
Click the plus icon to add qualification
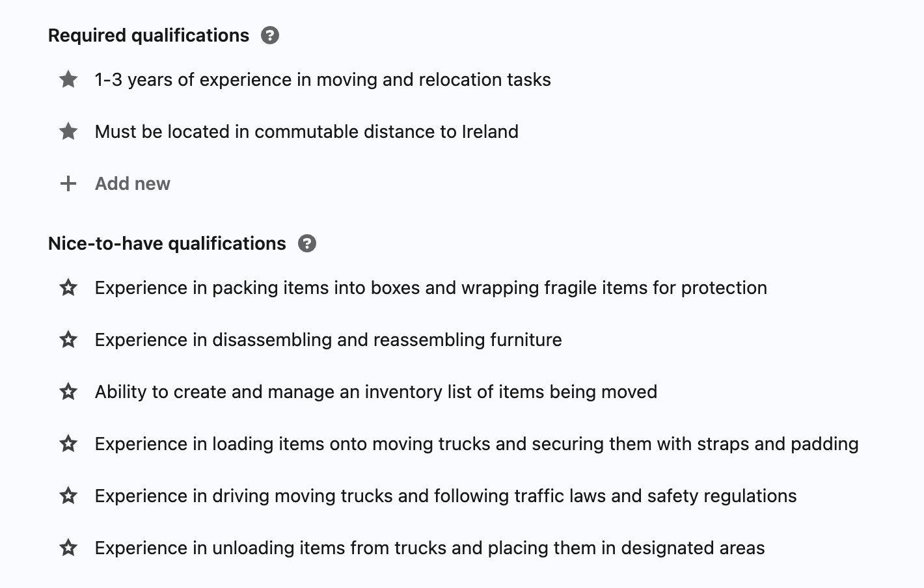pos(68,183)
